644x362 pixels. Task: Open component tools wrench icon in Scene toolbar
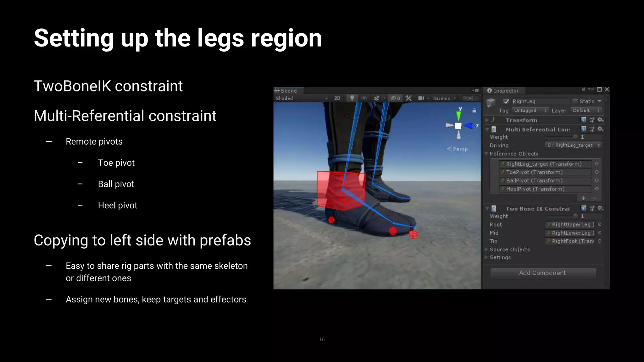[x=408, y=98]
